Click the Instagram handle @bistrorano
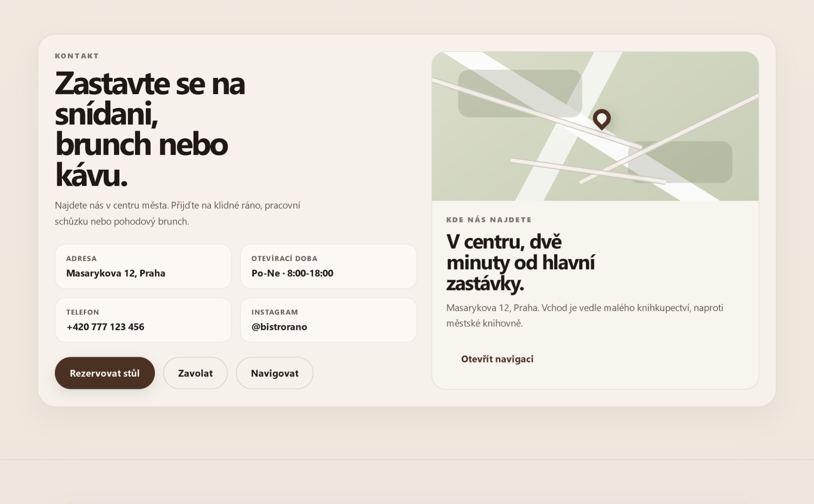The height and width of the screenshot is (504, 814). pyautogui.click(x=279, y=327)
